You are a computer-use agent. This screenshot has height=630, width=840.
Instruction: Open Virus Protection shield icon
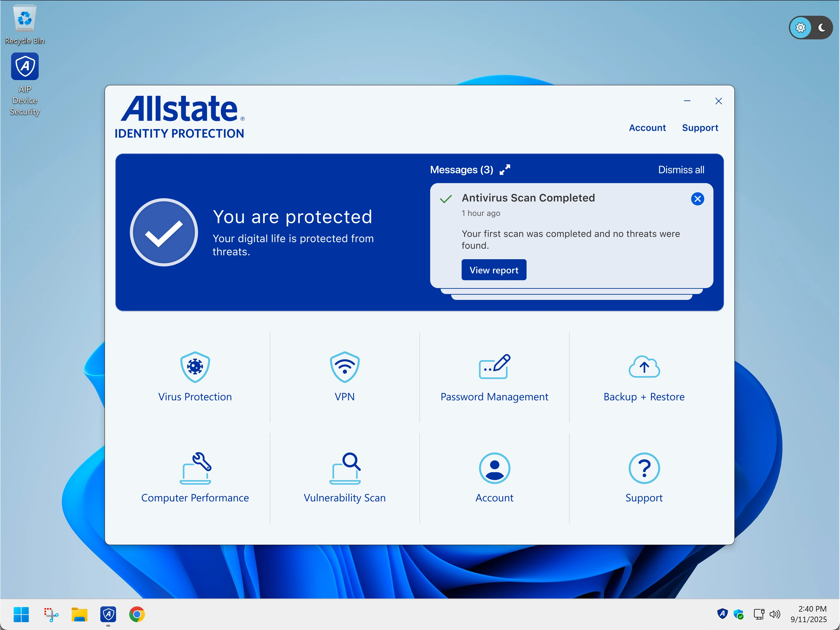[x=195, y=367]
